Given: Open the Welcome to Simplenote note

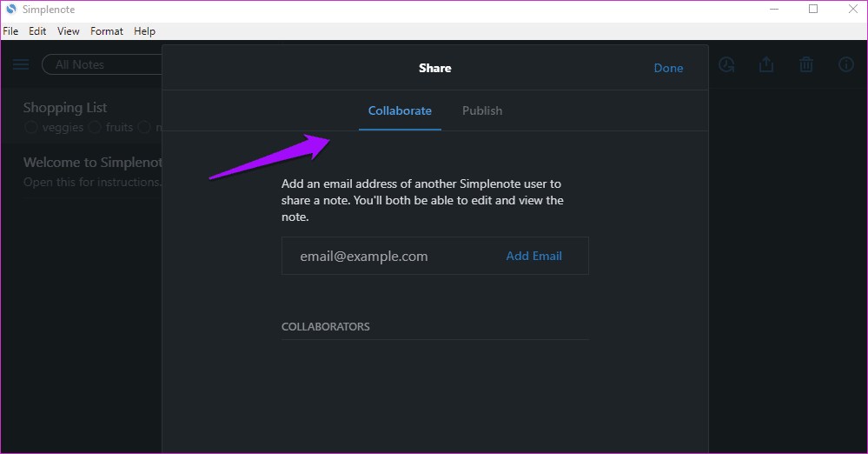Looking at the screenshot, I should click(x=82, y=171).
